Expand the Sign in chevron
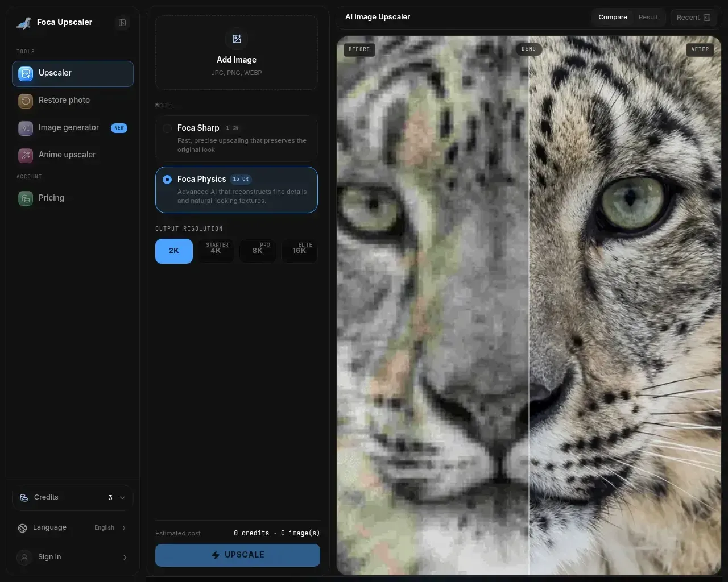728x582 pixels. point(125,558)
